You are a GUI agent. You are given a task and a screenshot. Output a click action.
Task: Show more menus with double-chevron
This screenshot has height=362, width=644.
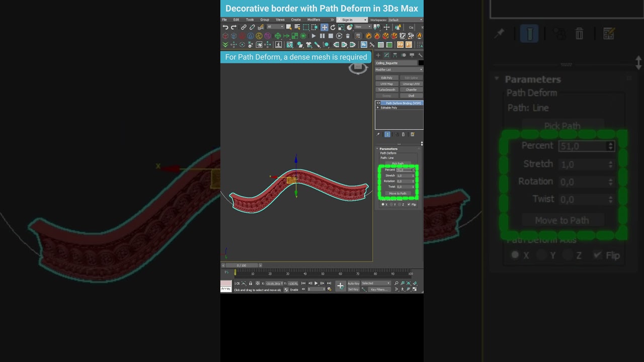coord(332,20)
